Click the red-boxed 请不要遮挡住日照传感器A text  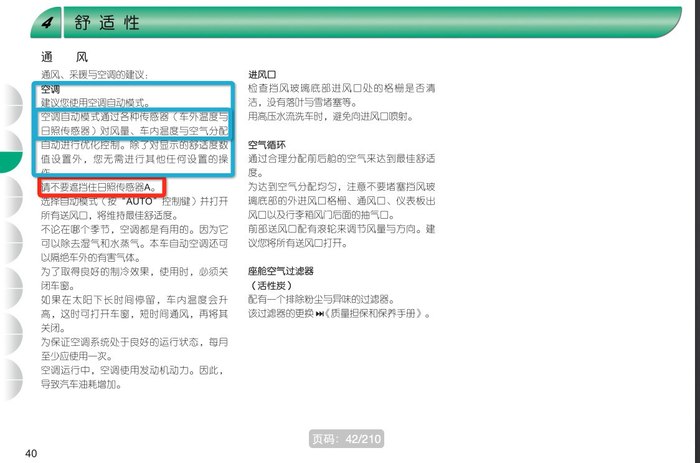[x=99, y=187]
